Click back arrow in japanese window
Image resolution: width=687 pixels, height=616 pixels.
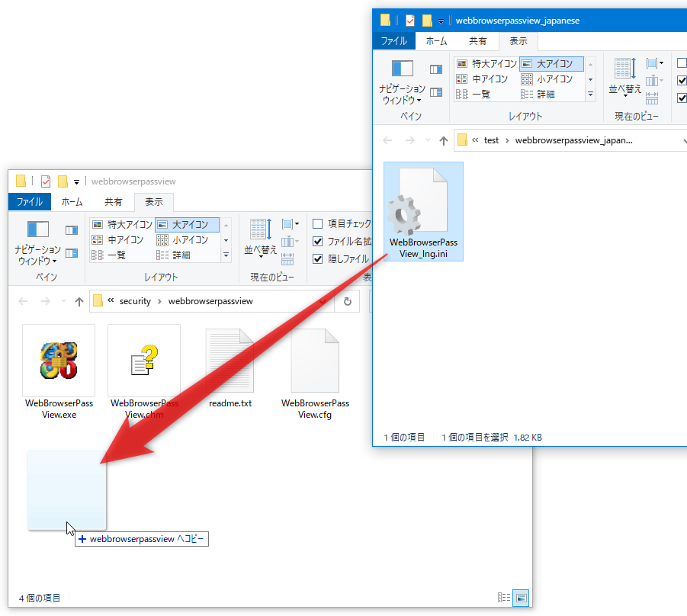387,140
